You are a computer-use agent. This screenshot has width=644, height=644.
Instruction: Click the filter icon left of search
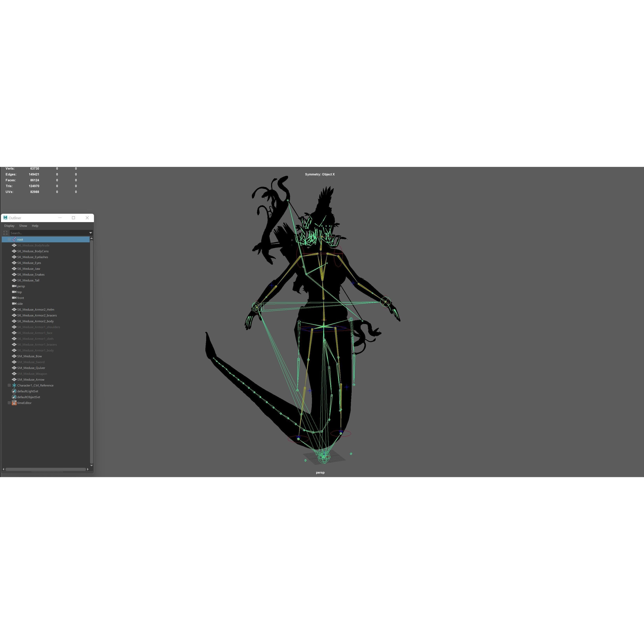tap(6, 233)
